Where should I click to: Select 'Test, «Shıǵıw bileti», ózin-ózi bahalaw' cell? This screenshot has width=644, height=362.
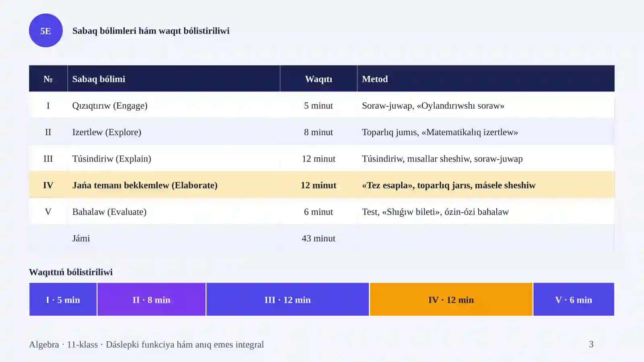click(x=486, y=212)
